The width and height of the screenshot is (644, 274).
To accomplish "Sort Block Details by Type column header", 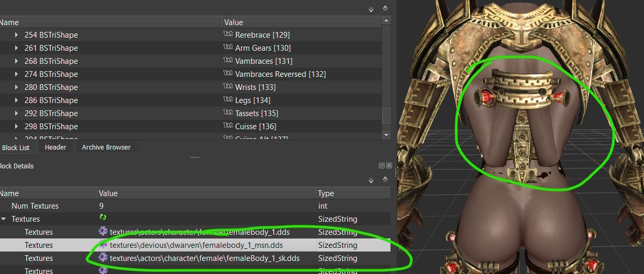I will (x=353, y=193).
